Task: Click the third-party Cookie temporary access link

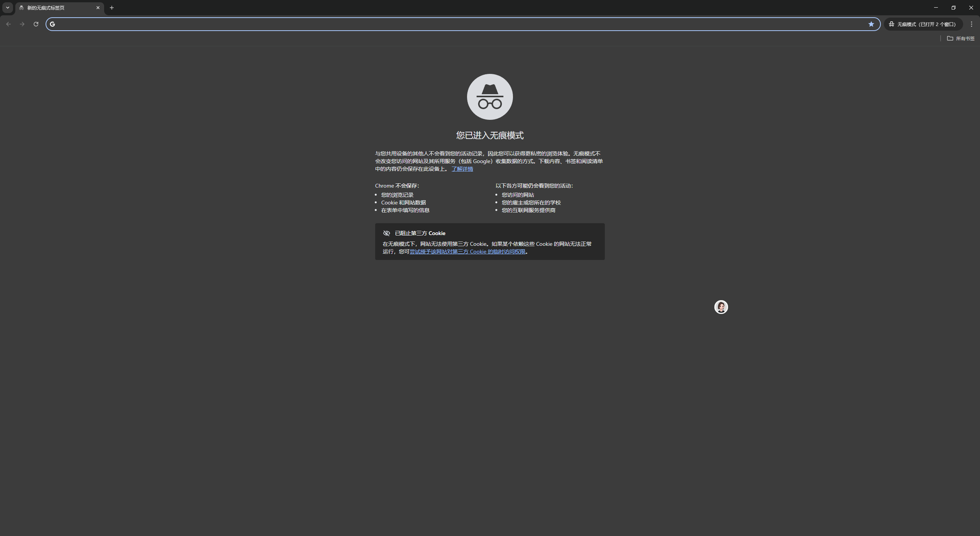Action: point(467,252)
